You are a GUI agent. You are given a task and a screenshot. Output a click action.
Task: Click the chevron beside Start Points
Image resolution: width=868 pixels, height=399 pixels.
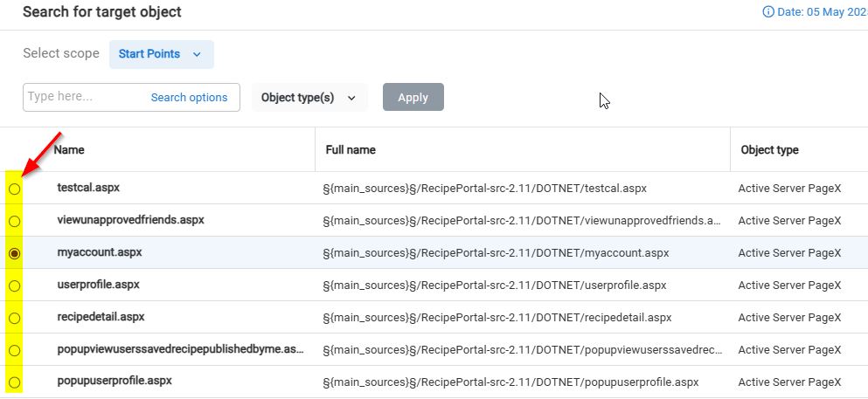tap(197, 54)
